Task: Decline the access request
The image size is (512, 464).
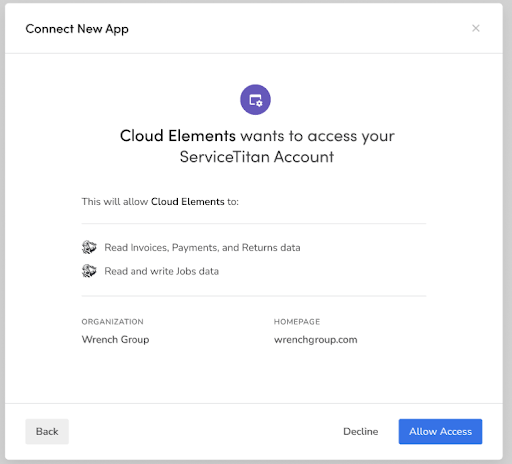Action: (x=361, y=431)
